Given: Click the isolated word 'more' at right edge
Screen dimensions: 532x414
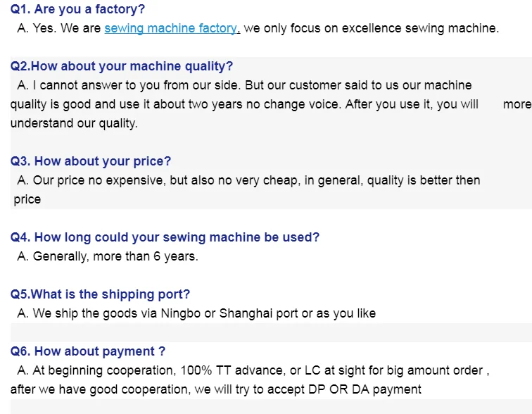Looking at the screenshot, I should [x=517, y=104].
